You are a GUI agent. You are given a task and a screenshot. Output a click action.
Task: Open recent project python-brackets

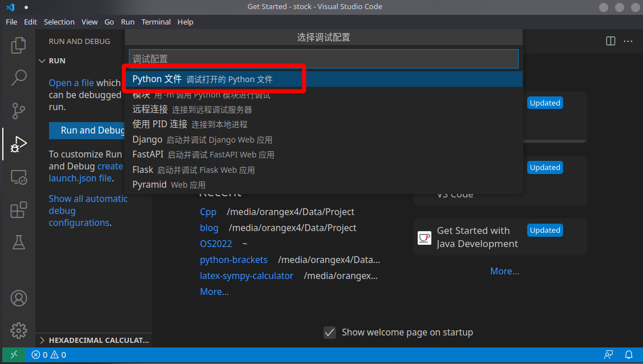233,260
